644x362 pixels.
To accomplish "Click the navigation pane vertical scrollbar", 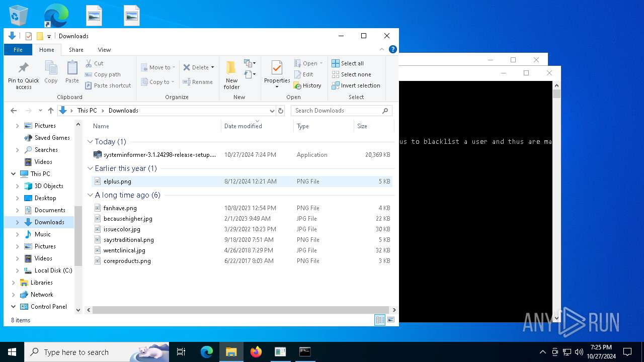I will 78,236.
